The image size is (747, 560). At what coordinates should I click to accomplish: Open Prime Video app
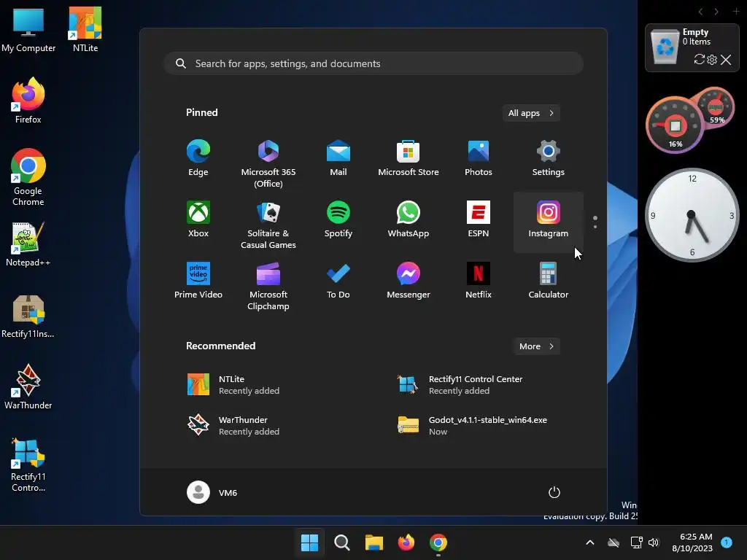[198, 281]
